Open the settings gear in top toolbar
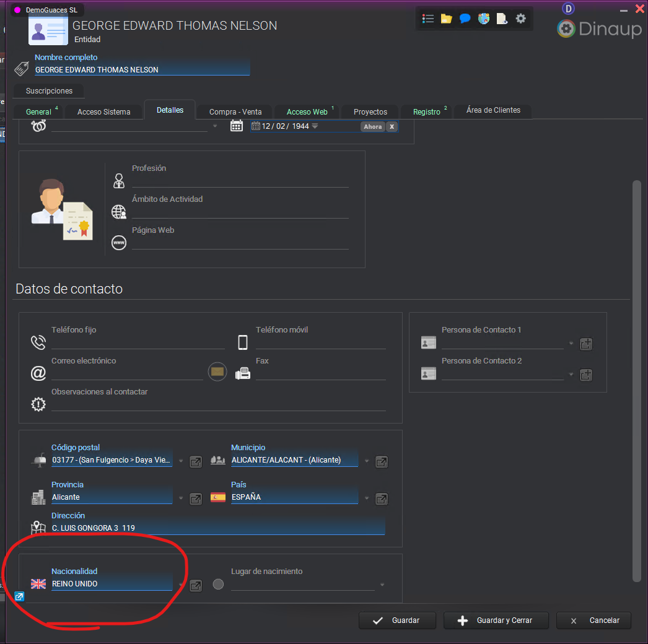This screenshot has height=644, width=648. click(x=521, y=19)
